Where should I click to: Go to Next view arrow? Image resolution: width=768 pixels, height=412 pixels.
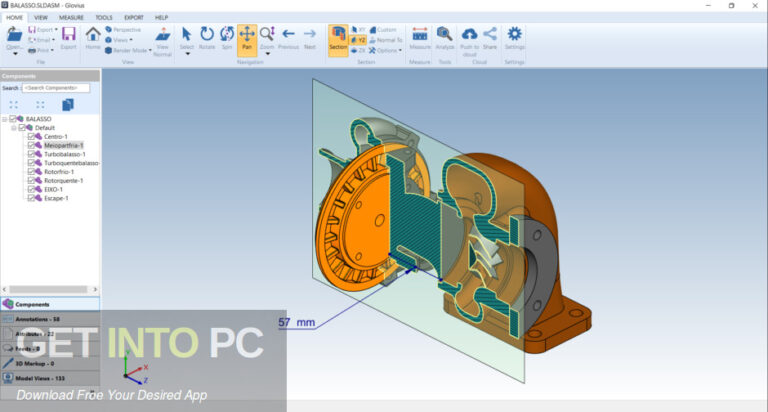[310, 34]
